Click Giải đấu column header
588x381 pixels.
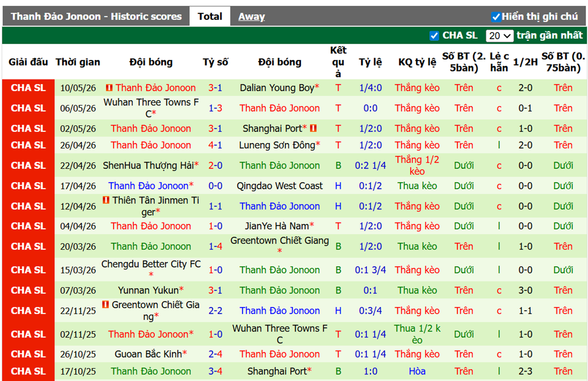tap(28, 62)
